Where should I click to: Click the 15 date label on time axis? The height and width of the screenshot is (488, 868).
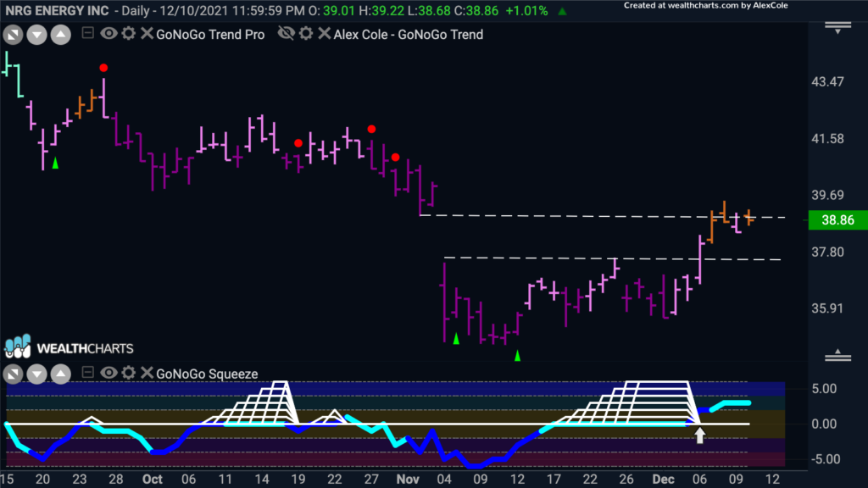7,480
